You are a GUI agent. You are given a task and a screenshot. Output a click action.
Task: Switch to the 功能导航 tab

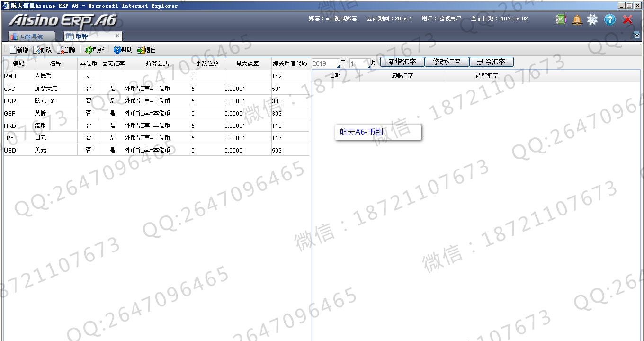[31, 36]
